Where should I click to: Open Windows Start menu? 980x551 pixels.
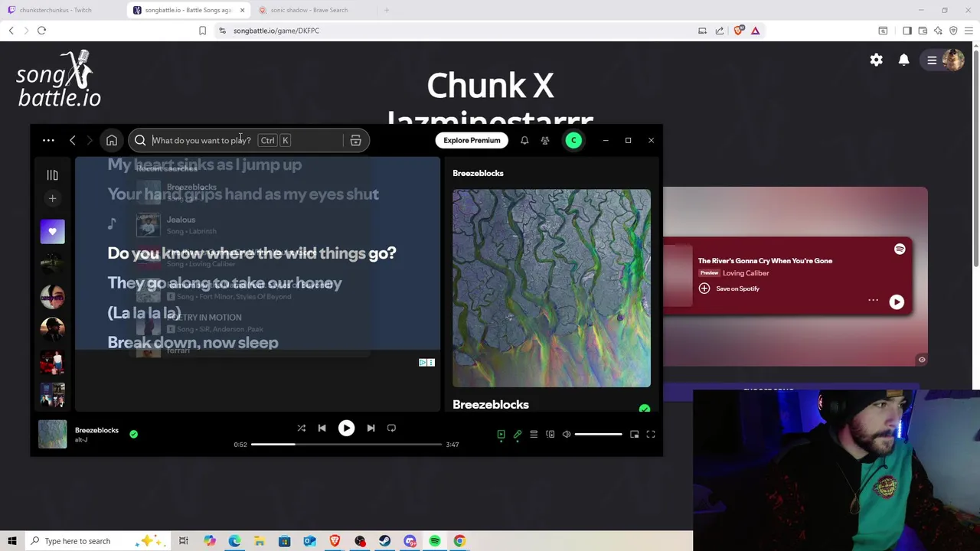tap(11, 541)
